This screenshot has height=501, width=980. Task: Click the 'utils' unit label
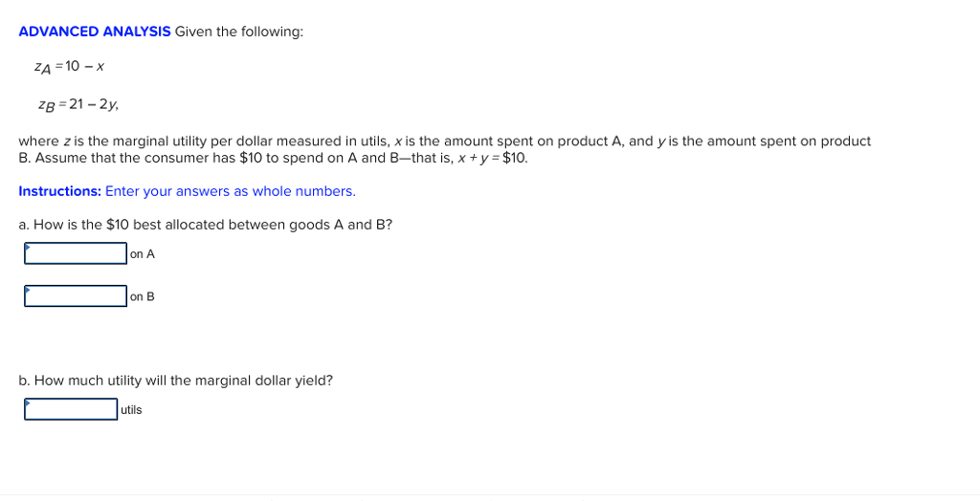point(131,410)
